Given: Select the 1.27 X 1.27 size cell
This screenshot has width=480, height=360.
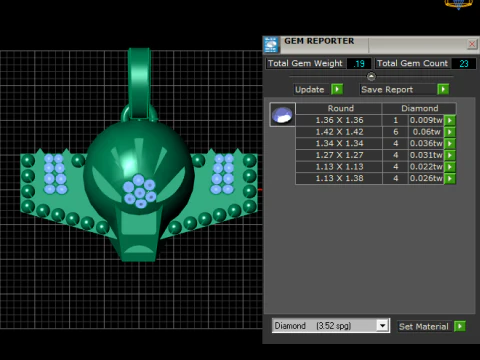Looking at the screenshot, I should [339, 155].
